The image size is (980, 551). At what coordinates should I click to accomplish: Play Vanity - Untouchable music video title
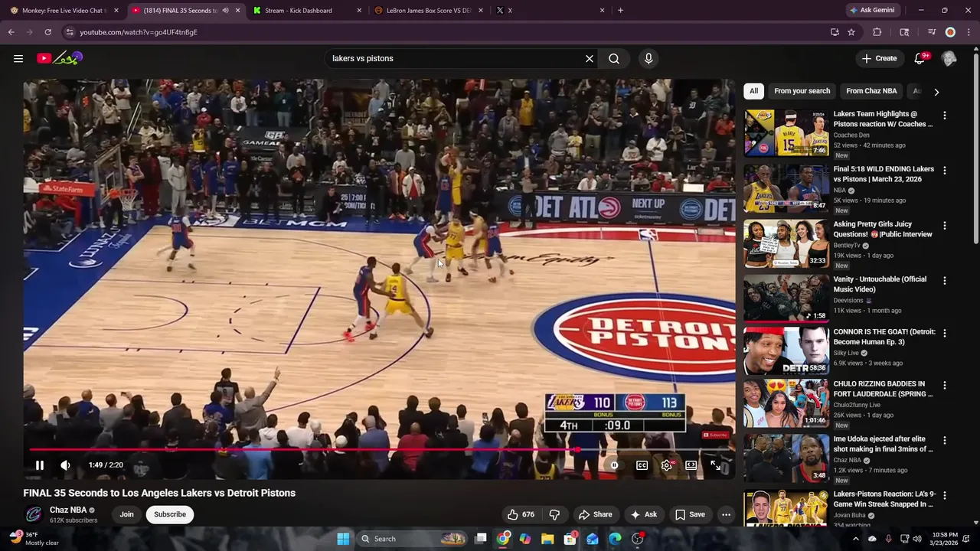(880, 284)
